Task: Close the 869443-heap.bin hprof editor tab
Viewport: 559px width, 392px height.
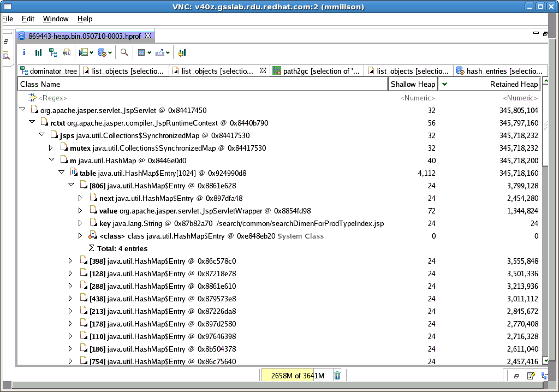Action: [x=148, y=36]
